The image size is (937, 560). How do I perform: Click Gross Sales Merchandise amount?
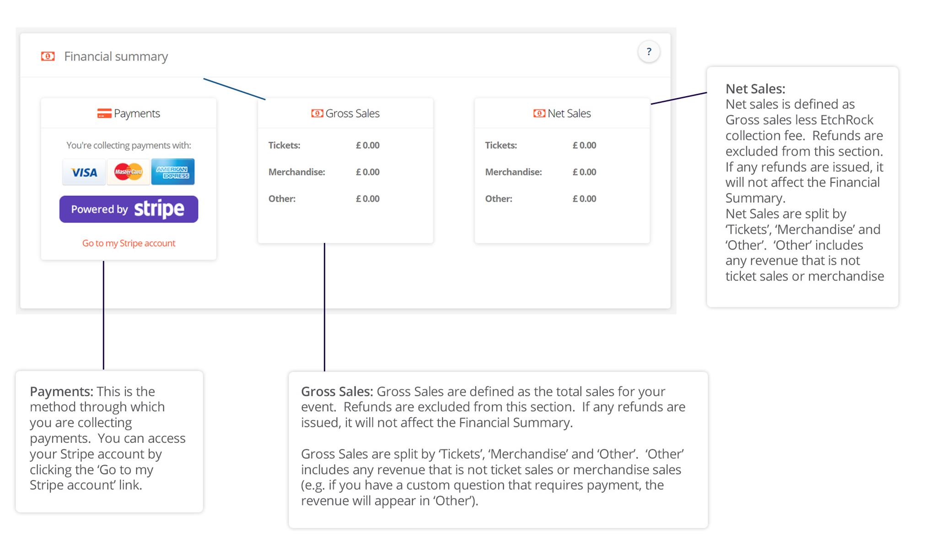point(367,172)
